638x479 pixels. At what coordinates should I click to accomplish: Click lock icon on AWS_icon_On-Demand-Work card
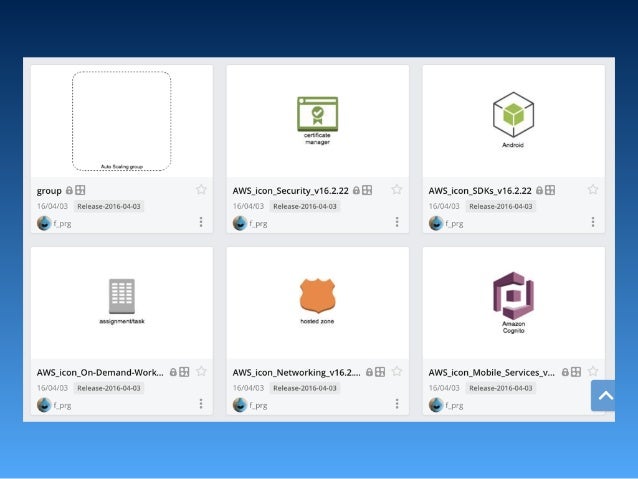(173, 372)
